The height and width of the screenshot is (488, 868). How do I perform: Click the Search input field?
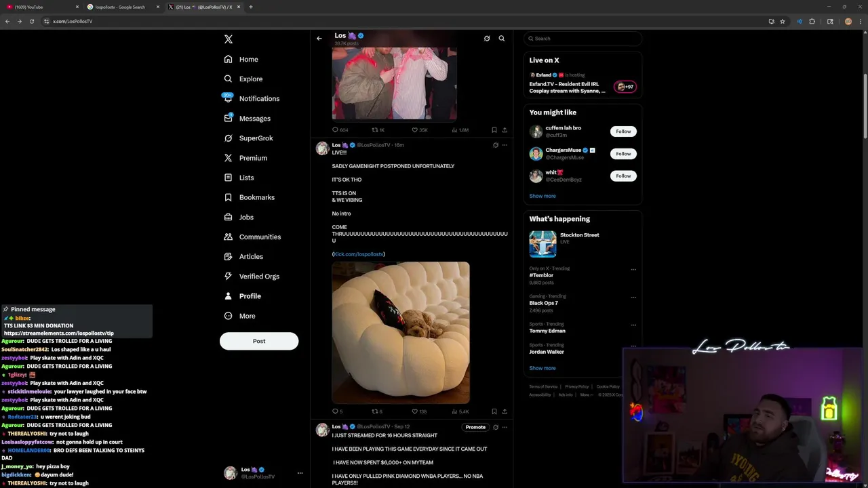point(583,39)
